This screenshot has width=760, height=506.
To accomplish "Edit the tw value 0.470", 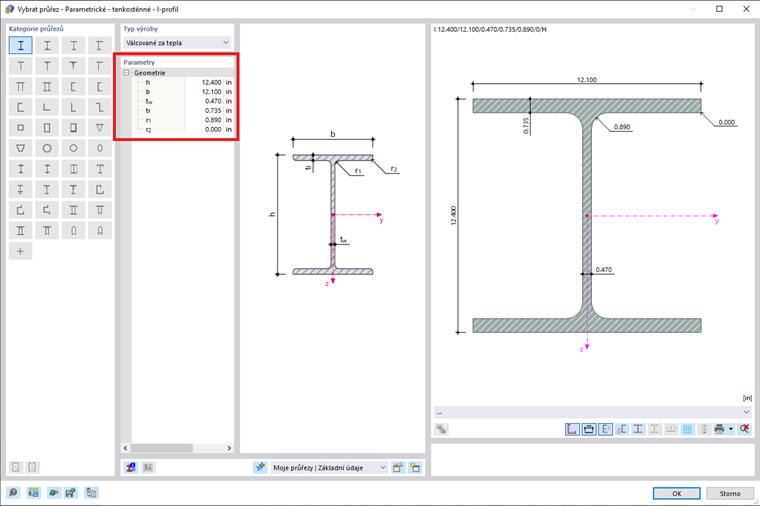I will pyautogui.click(x=204, y=101).
